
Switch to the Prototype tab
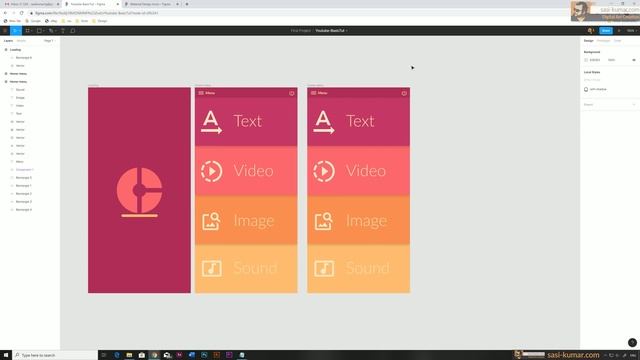[x=603, y=41]
